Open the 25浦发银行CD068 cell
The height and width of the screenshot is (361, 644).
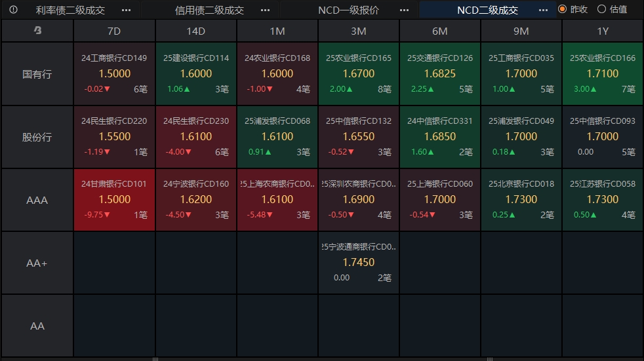[x=277, y=137]
